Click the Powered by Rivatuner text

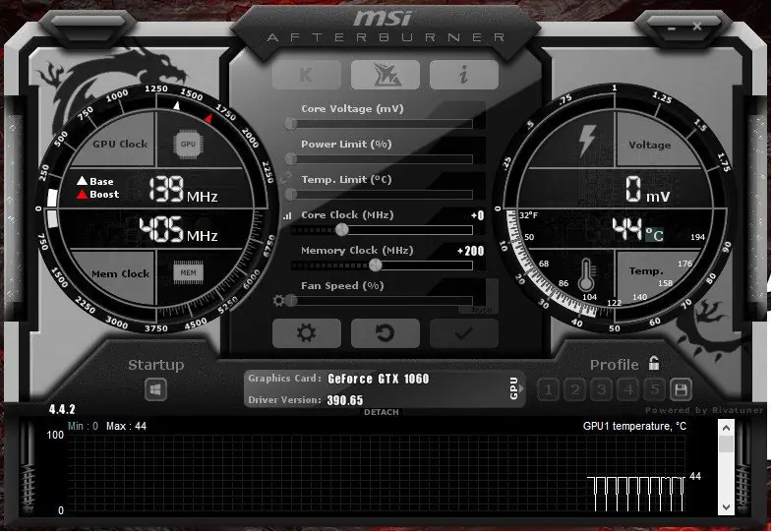704,410
